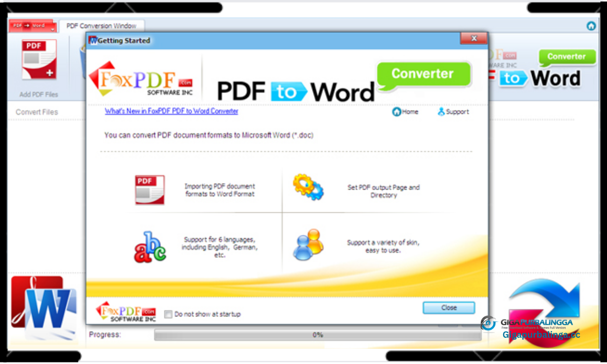Close Getting Started dialog with X
The height and width of the screenshot is (364, 607).
coord(473,38)
